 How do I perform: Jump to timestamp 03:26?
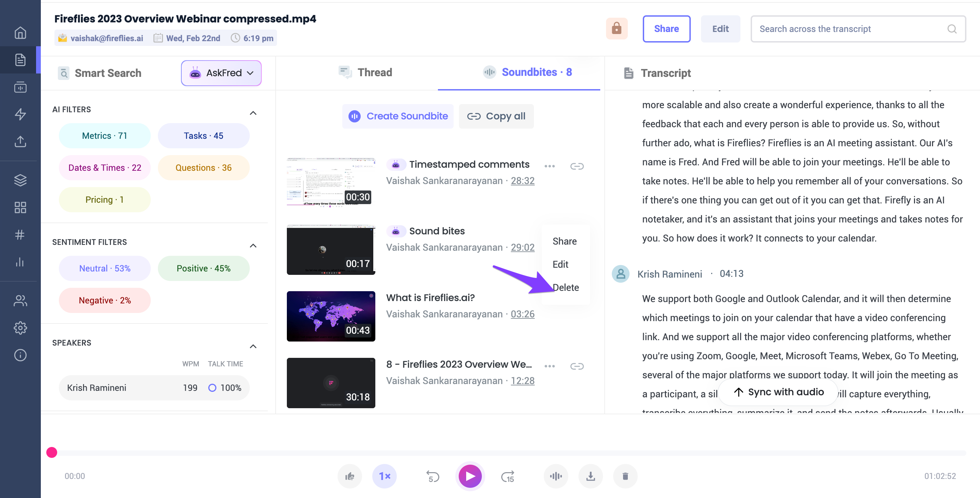[x=522, y=314]
